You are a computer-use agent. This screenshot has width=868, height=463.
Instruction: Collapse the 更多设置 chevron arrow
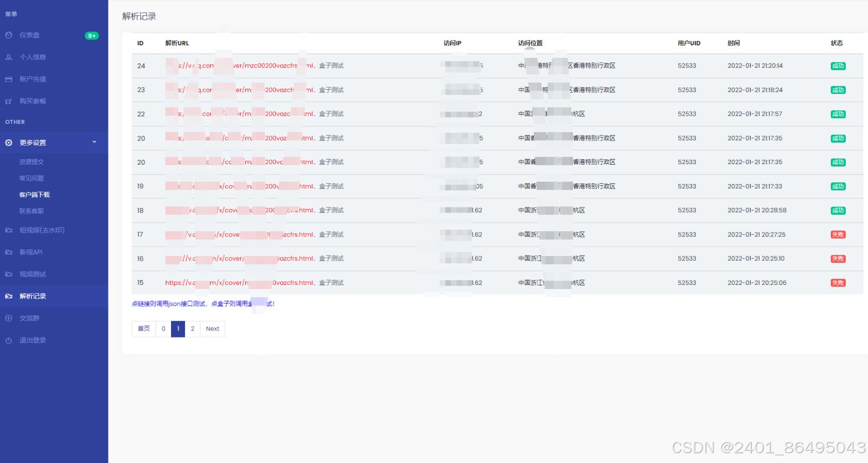tap(94, 142)
